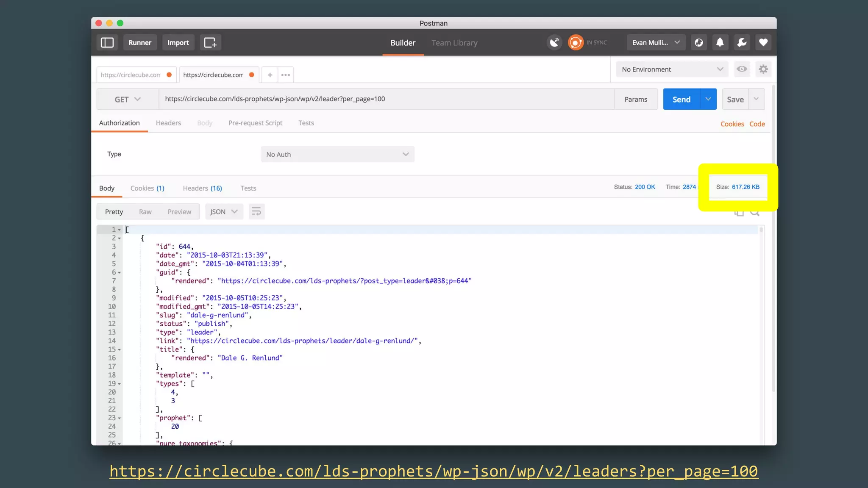Viewport: 868px width, 488px height.
Task: Switch to Preview view
Action: (179, 211)
